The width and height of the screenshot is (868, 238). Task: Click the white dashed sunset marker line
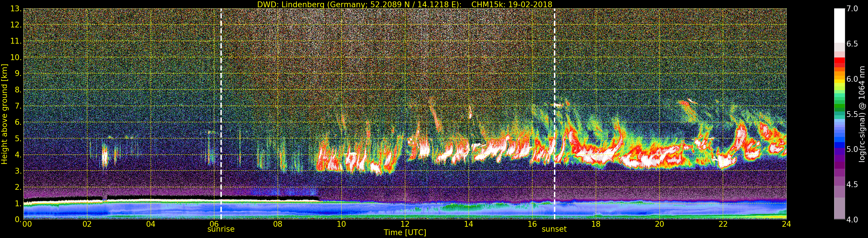coord(554,114)
